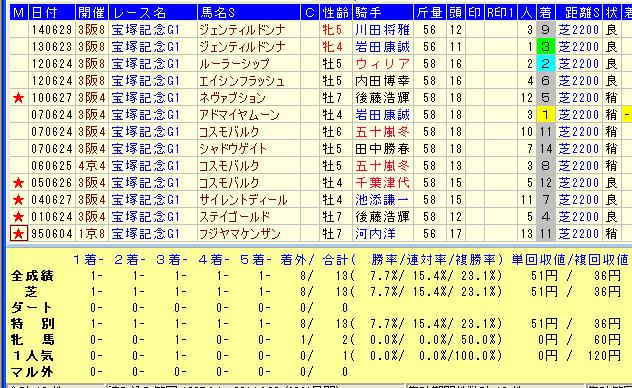Open jockey 岩田康誠 in the 130623 row
This screenshot has height=388, width=632.
pyautogui.click(x=382, y=47)
